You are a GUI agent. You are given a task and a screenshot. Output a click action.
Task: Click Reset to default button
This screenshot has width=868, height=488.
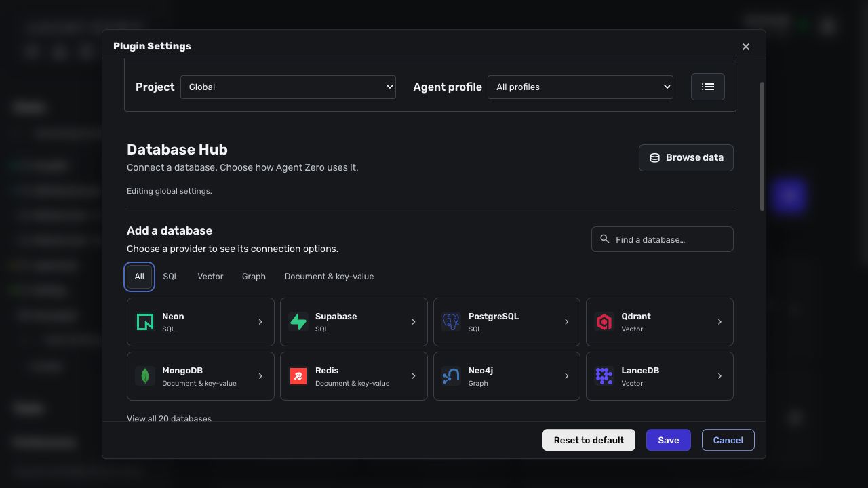[589, 440]
